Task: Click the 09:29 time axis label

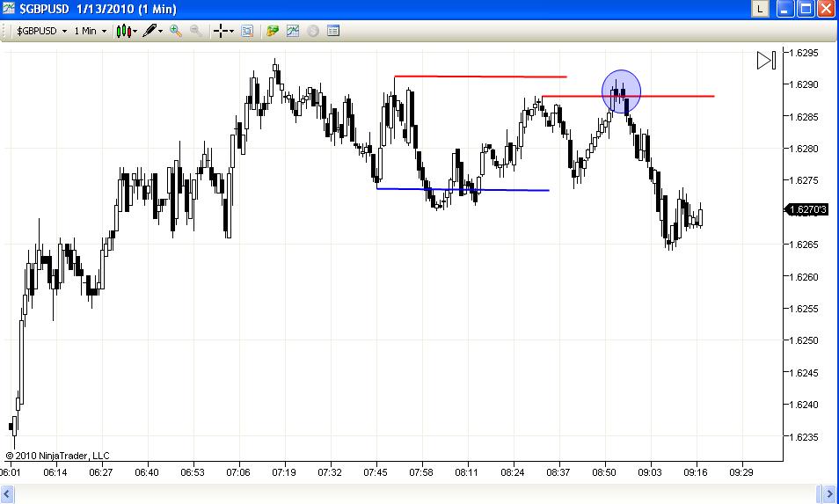Action: tap(741, 472)
